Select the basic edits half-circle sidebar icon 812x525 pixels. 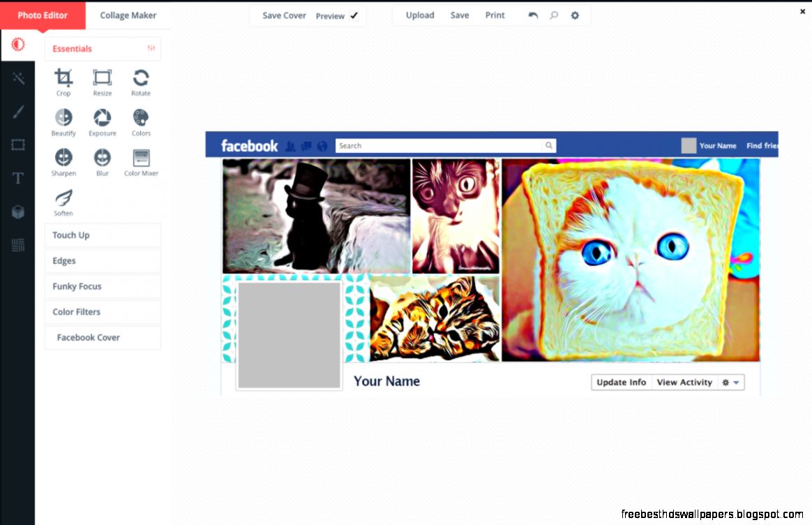pyautogui.click(x=18, y=45)
